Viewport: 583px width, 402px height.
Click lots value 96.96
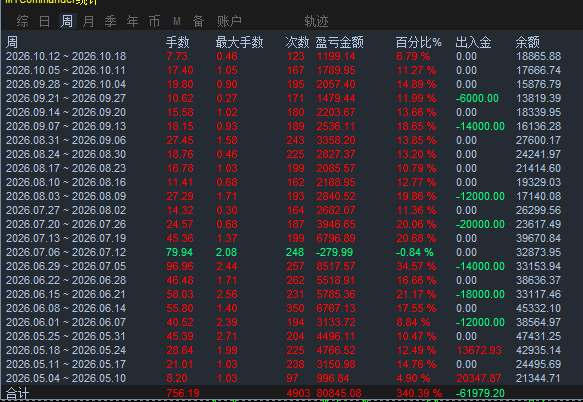pyautogui.click(x=180, y=266)
